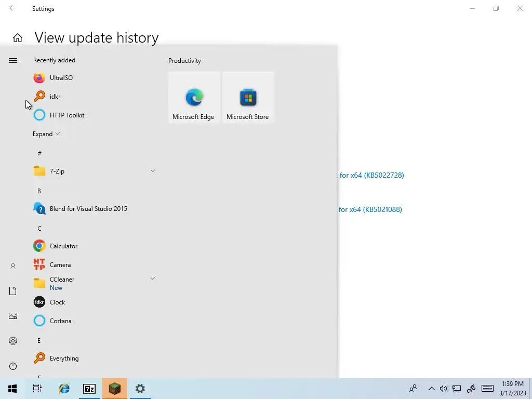Viewport: 532px width, 399px height.
Task: Jump to the B letter header
Action: coord(39,191)
